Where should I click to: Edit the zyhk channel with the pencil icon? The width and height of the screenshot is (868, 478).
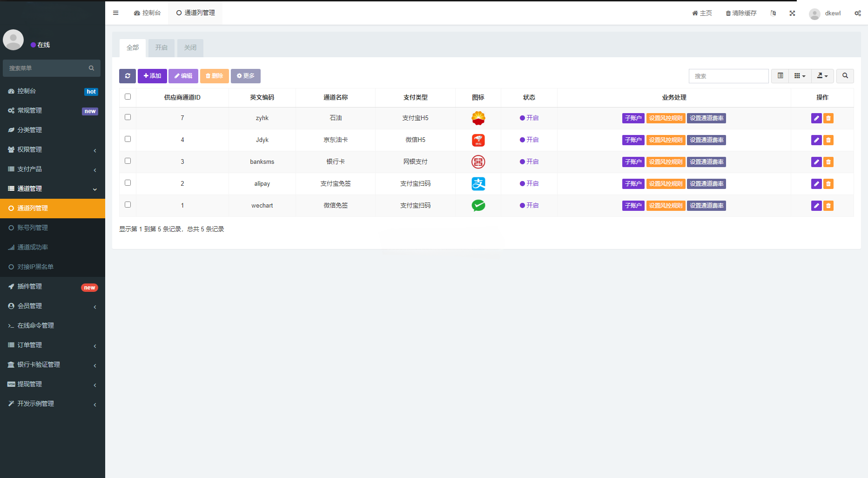(816, 118)
